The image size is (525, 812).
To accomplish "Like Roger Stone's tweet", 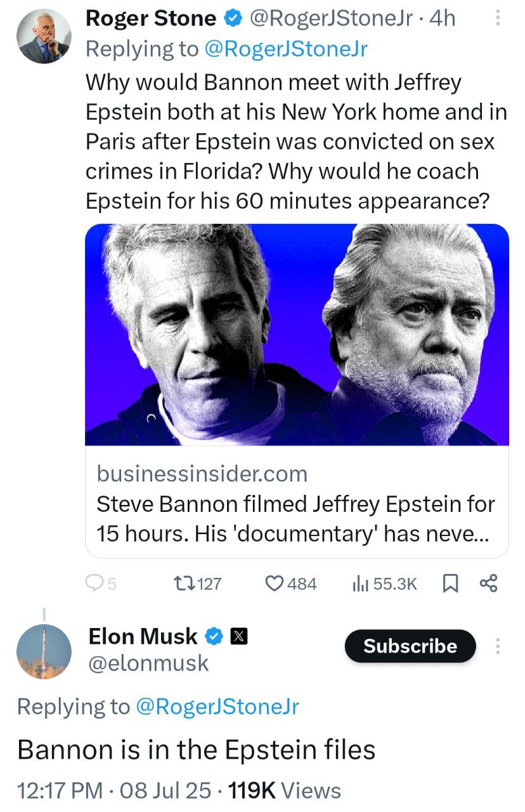I will click(273, 583).
